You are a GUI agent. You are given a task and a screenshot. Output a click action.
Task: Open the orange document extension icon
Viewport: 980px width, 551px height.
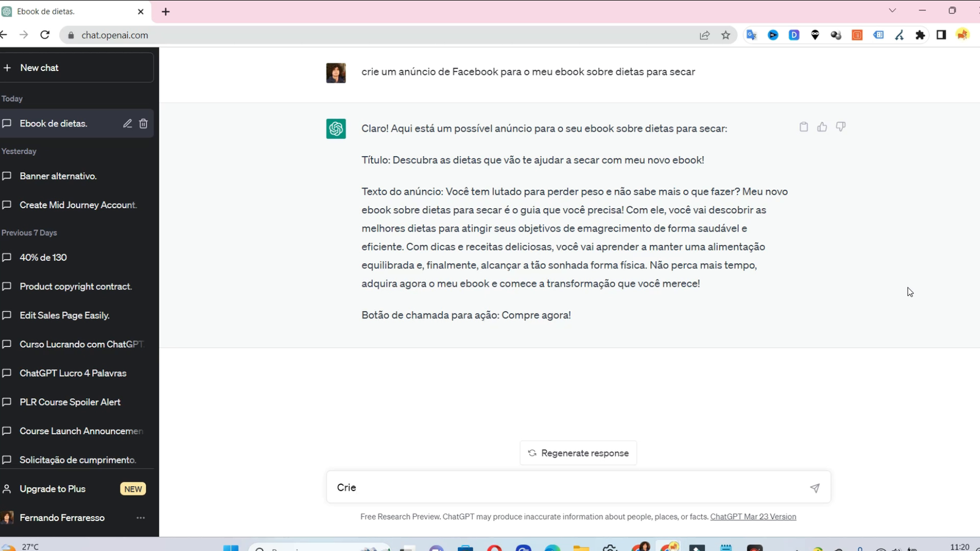click(x=858, y=36)
